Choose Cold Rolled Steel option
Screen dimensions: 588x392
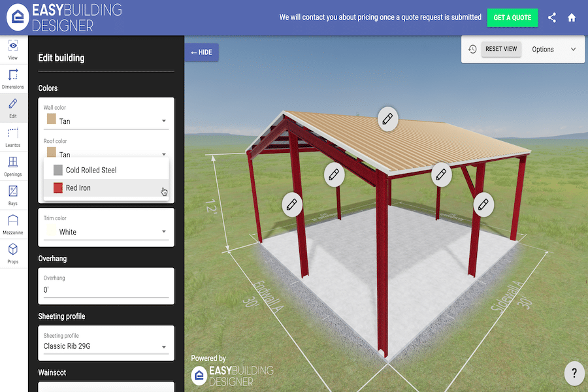click(x=106, y=170)
